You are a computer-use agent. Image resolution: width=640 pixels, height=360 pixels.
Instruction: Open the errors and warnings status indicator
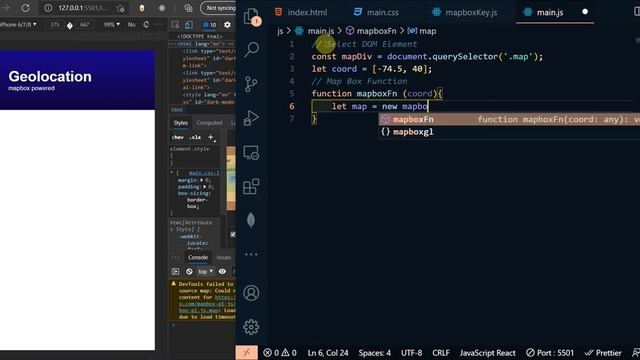click(x=280, y=353)
